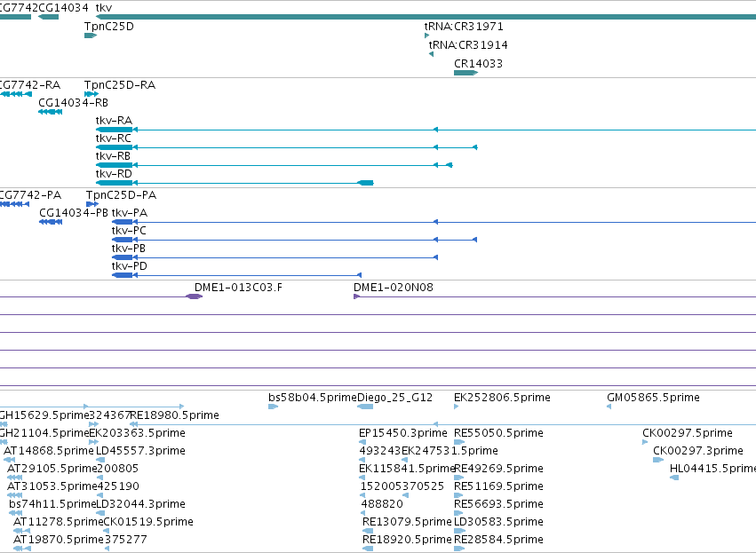Click the 200805 EST label

tap(117, 468)
